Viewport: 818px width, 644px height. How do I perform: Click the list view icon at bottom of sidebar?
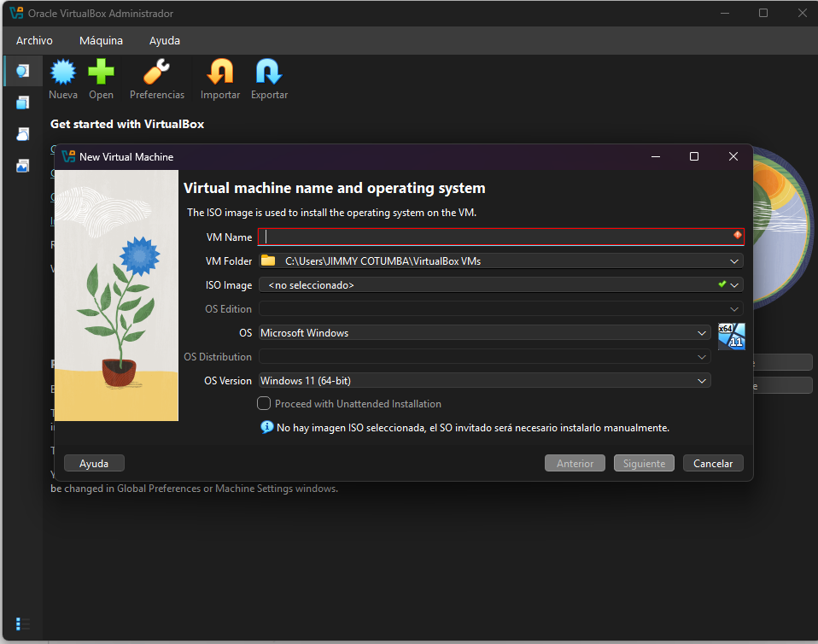(x=22, y=624)
